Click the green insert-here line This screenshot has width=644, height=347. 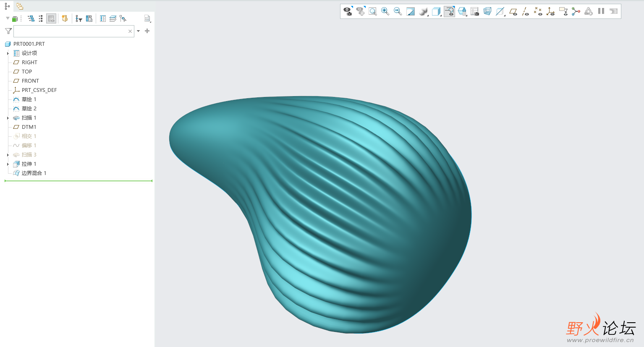(78, 181)
